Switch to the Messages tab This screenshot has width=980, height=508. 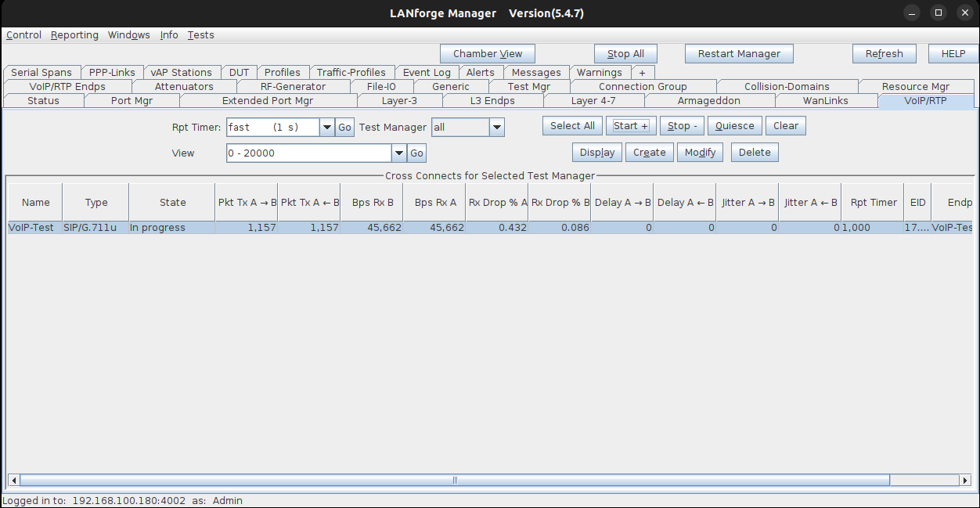(536, 72)
